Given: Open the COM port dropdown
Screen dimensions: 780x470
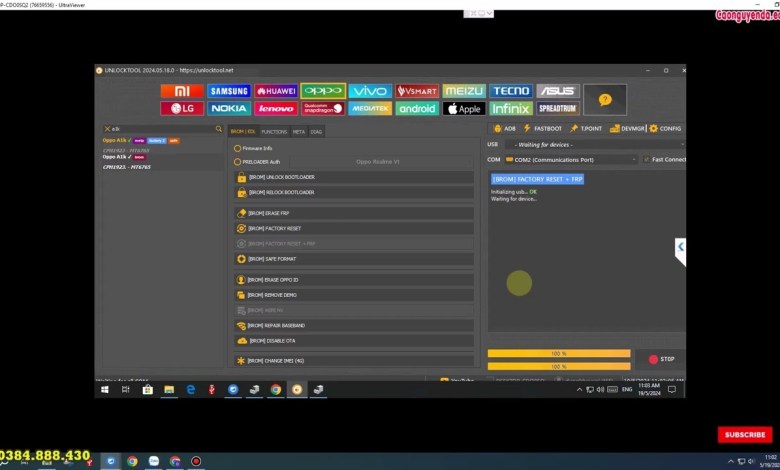Looking at the screenshot, I should click(x=571, y=160).
